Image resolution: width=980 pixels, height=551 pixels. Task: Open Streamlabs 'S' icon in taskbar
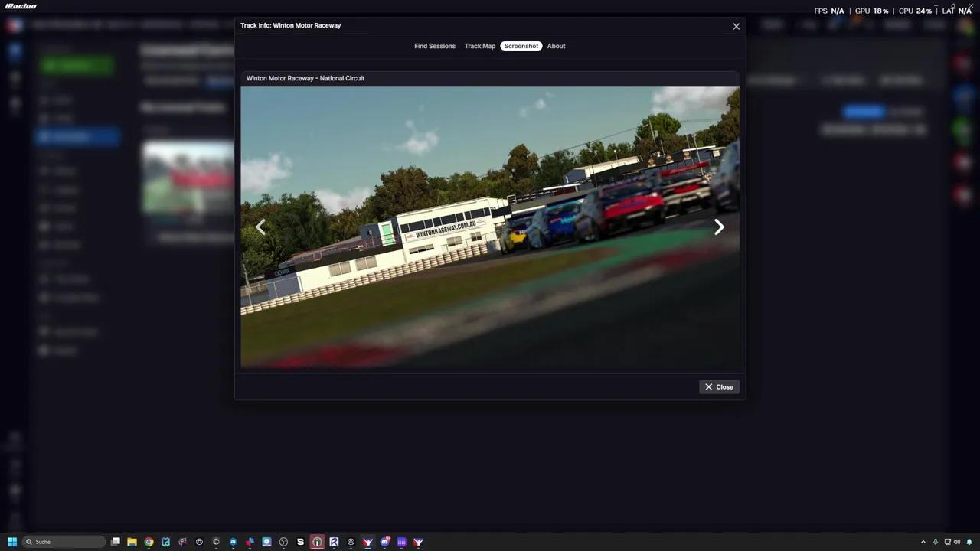point(300,542)
